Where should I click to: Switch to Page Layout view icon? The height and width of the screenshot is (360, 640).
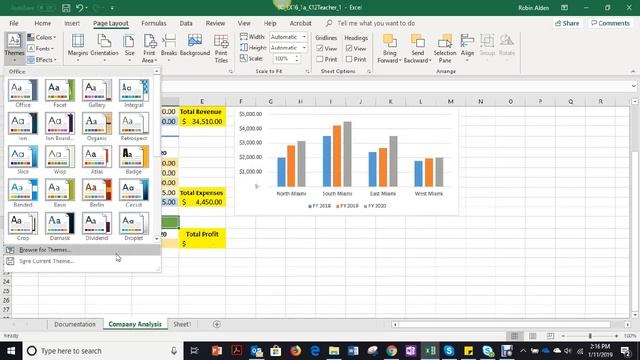click(x=532, y=336)
